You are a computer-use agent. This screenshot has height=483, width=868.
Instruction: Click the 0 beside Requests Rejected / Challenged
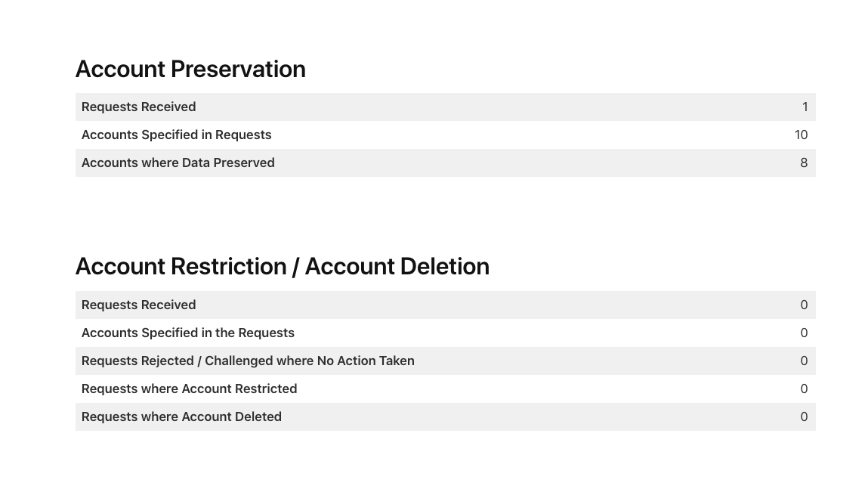point(804,361)
